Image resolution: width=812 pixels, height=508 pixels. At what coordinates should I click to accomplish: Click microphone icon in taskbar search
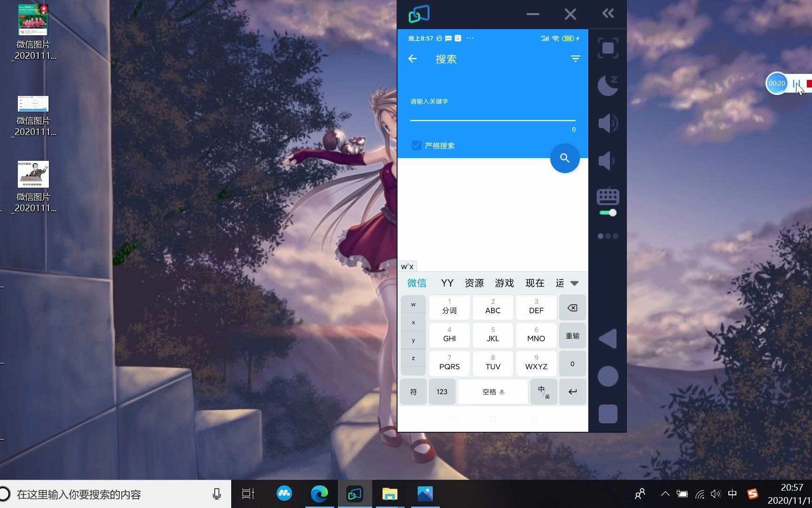pos(217,494)
